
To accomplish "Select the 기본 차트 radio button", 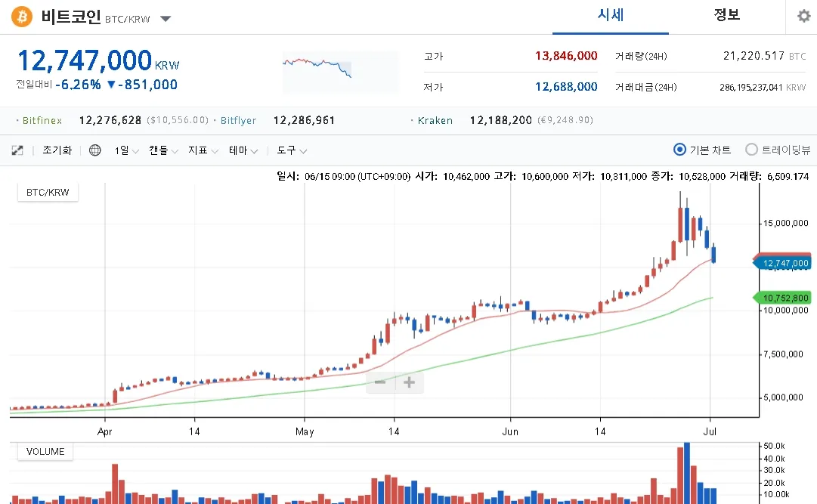I will [x=680, y=150].
